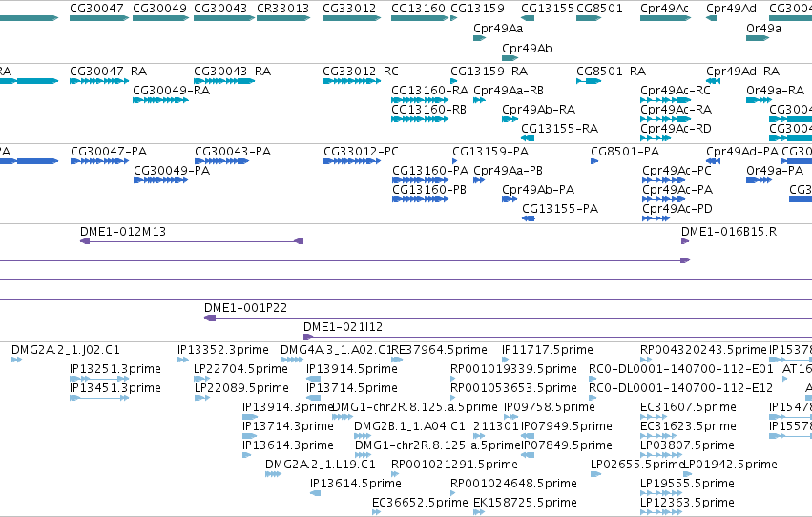Image resolution: width=812 pixels, height=517 pixels.
Task: Click the Or49a gene label
Action: tap(764, 29)
